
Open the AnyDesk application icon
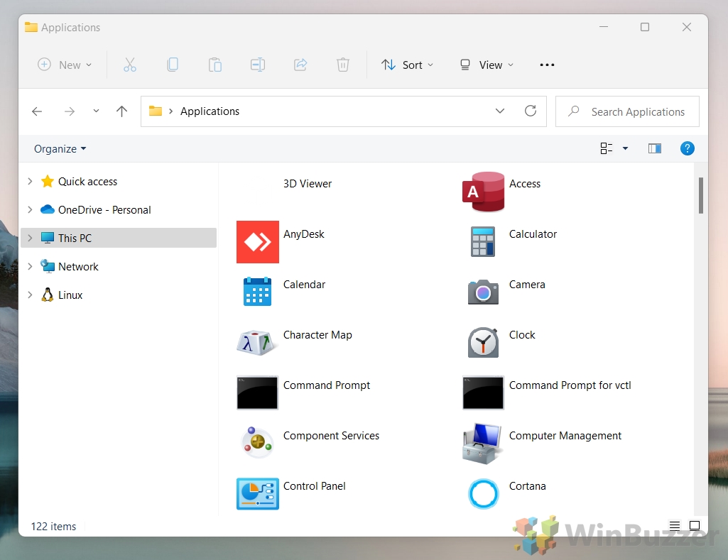tap(257, 242)
